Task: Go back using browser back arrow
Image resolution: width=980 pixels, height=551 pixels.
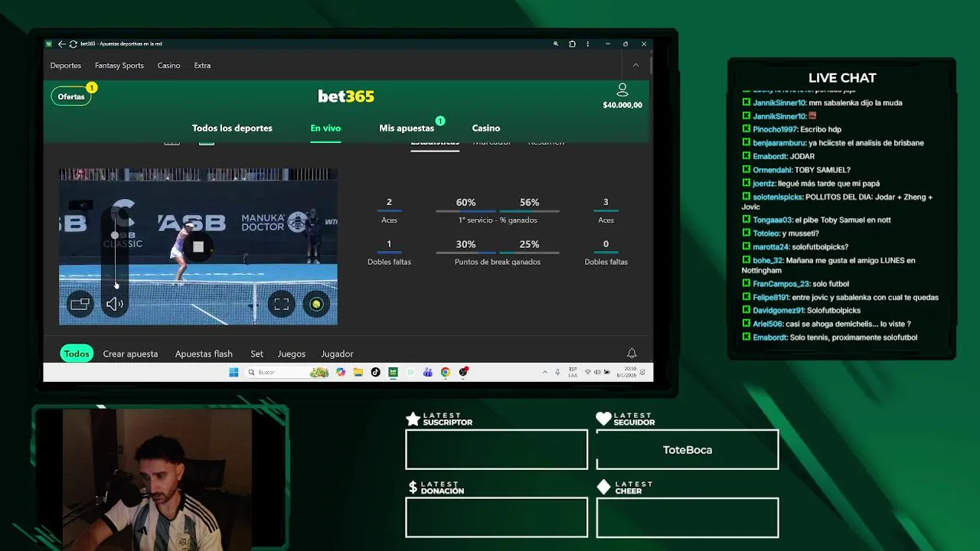Action: (61, 44)
